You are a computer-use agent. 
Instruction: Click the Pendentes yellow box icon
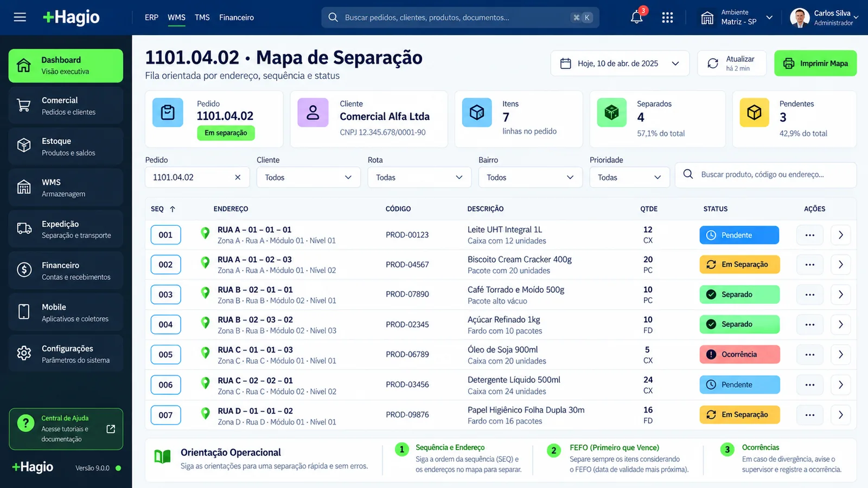pos(754,112)
